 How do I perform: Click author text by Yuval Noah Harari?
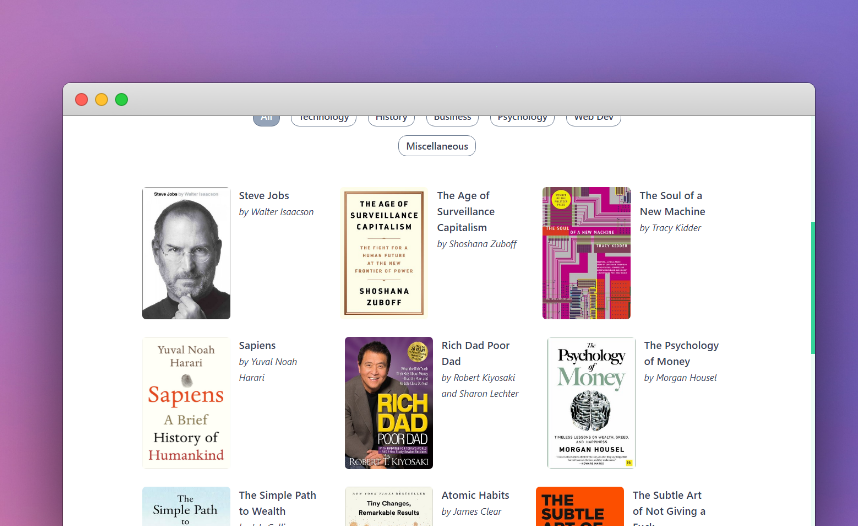click(x=268, y=369)
